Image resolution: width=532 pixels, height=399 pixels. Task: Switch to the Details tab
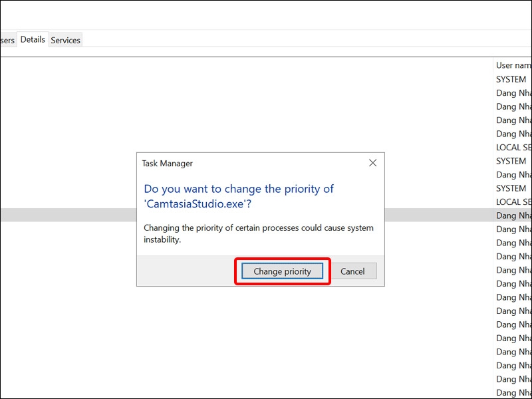coord(33,40)
